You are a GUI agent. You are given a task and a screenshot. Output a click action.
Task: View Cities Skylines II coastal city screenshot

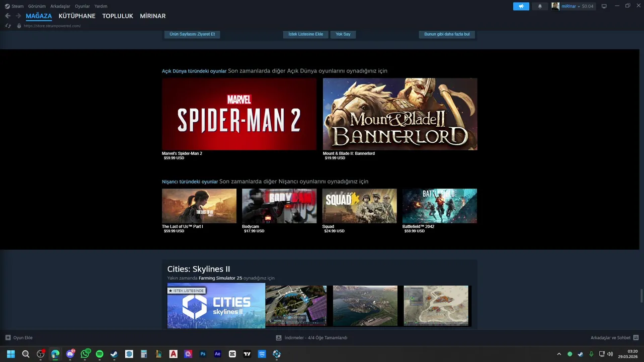(x=365, y=306)
